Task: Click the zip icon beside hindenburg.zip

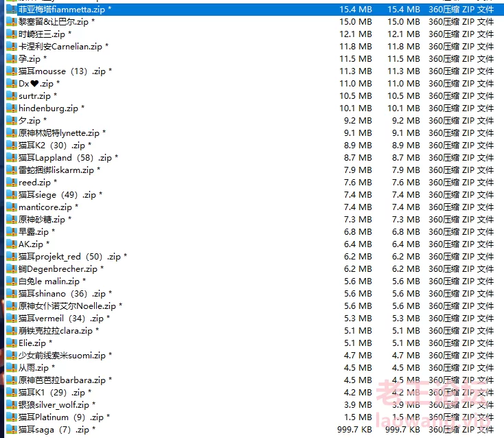Action: point(12,108)
